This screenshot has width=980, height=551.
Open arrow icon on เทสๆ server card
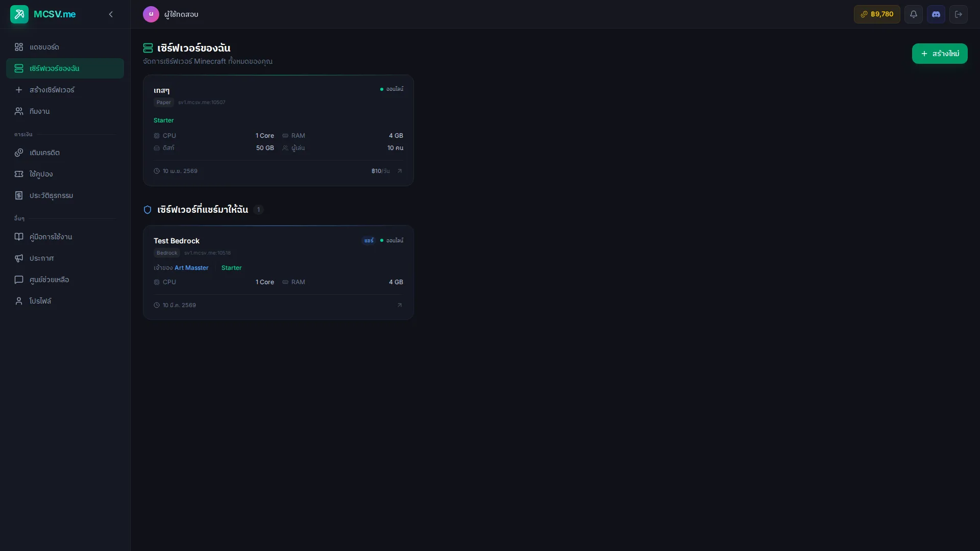pyautogui.click(x=400, y=171)
